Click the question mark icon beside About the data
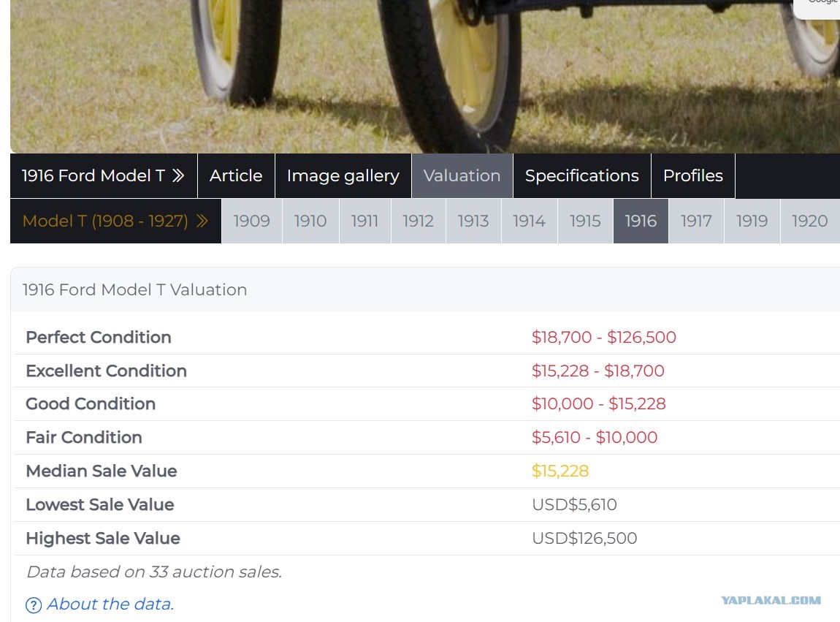 coord(33,605)
